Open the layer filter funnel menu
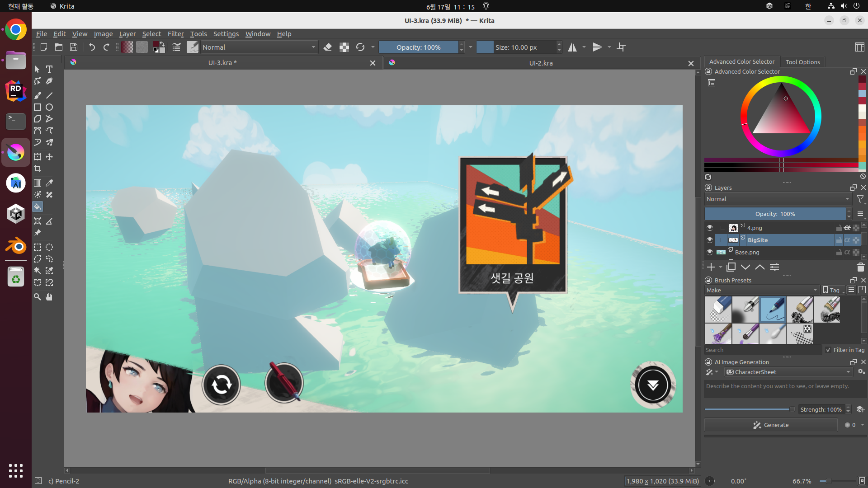Screen dimensions: 868x488 coord(860,199)
